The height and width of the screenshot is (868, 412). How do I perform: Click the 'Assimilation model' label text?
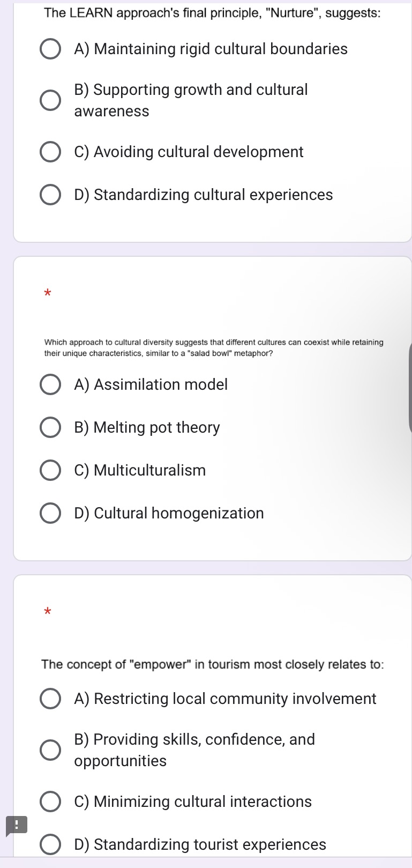(x=151, y=384)
